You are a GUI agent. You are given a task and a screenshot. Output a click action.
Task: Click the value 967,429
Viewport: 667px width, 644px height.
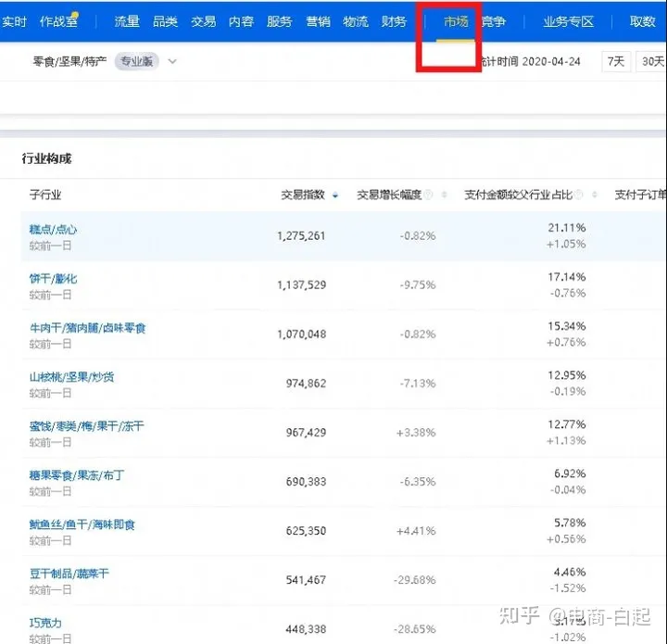click(x=306, y=433)
